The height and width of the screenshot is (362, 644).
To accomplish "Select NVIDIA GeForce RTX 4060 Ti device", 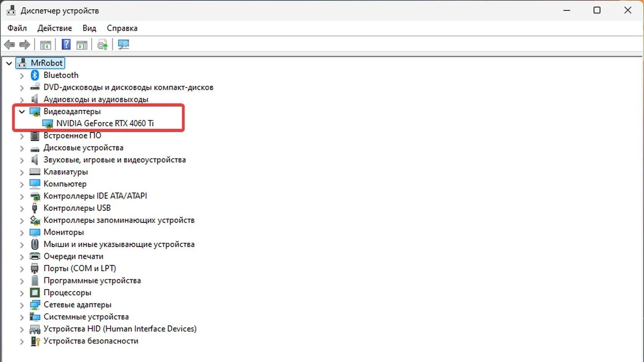I will click(x=105, y=123).
